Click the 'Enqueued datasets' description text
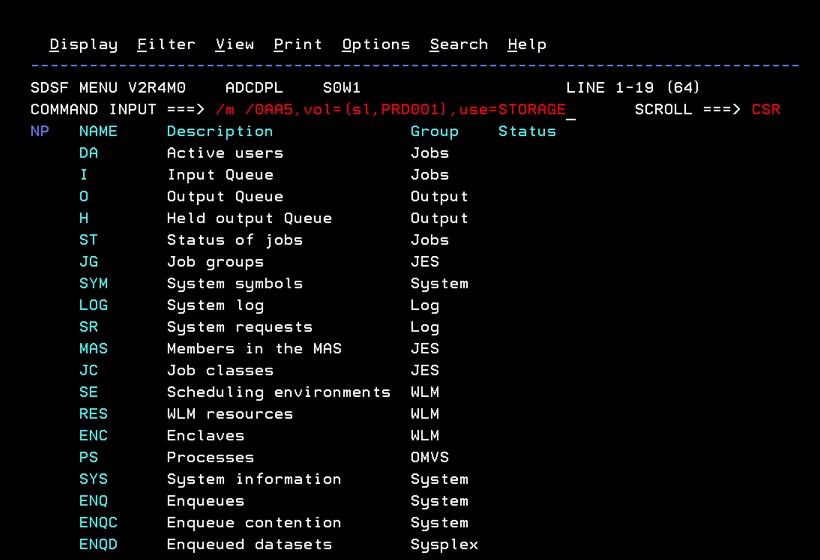Viewport: 820px width, 560px height. click(249, 545)
